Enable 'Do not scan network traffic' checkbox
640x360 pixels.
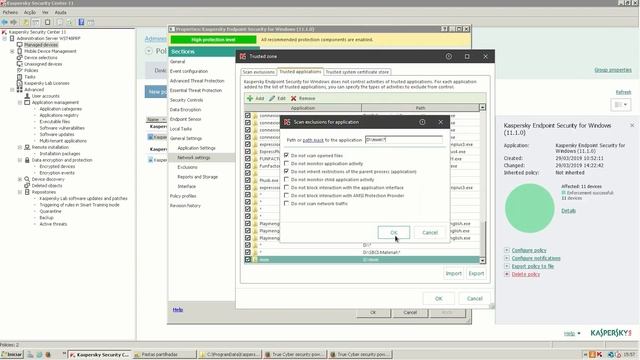[x=287, y=203]
